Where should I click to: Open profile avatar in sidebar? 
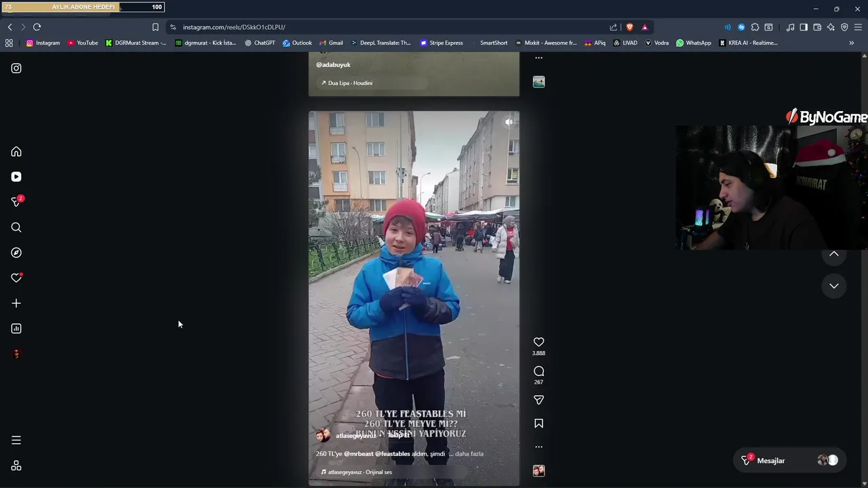[16, 354]
